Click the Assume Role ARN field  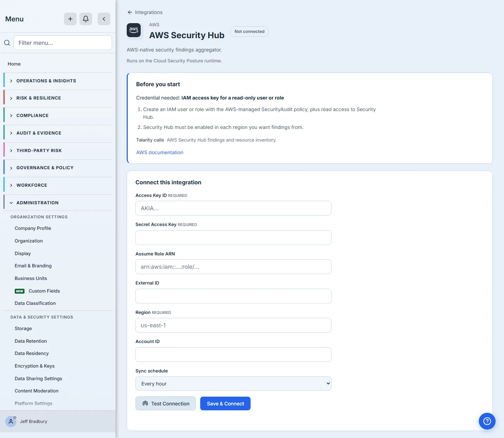[233, 267]
